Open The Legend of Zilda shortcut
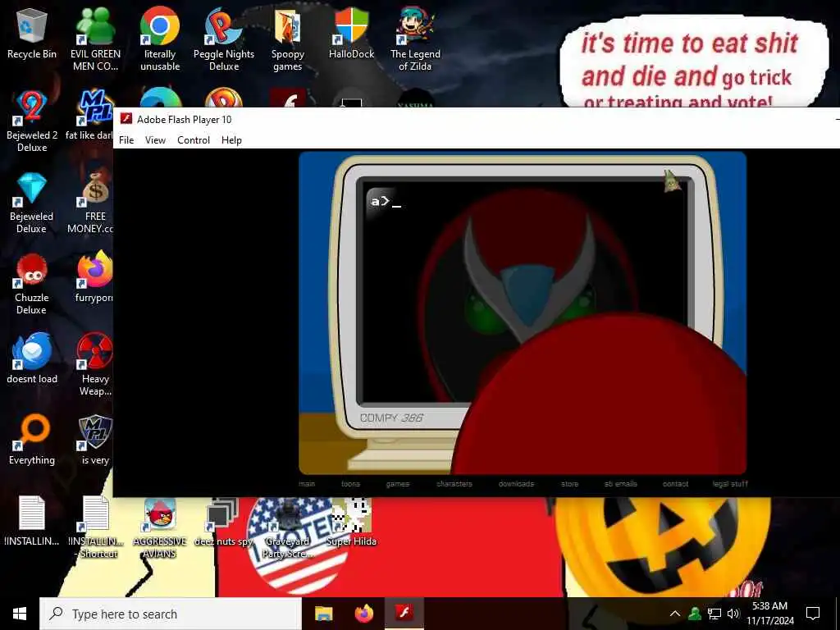The width and height of the screenshot is (840, 630). tap(415, 39)
